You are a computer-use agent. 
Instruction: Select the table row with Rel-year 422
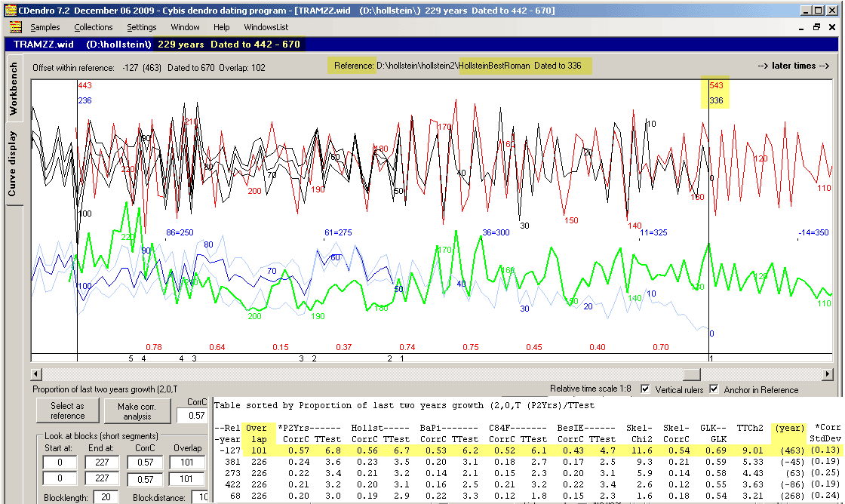527,484
